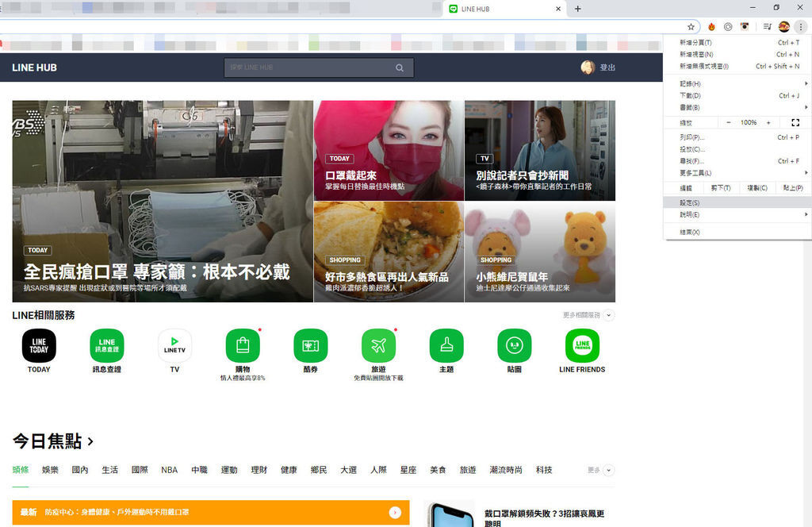Choose 結束(X) in Chrome menu
The width and height of the screenshot is (812, 527).
coord(737,232)
